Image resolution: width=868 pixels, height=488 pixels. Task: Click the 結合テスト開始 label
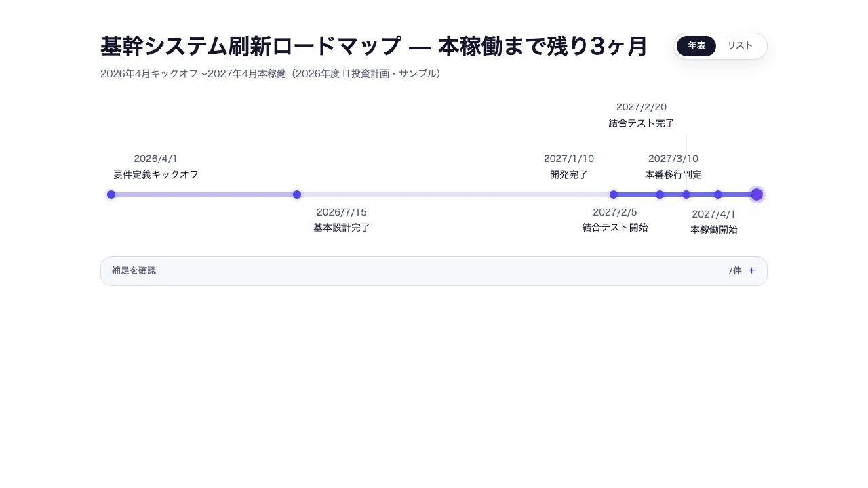615,228
